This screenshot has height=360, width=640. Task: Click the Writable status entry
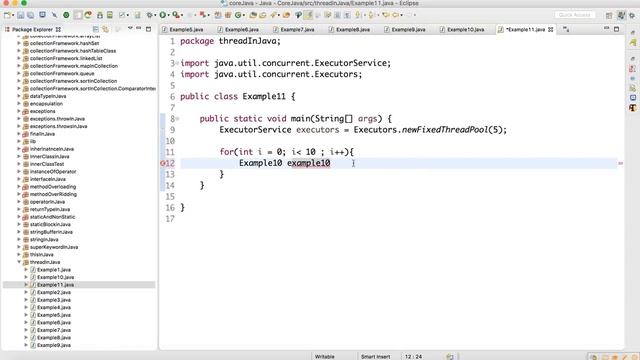(324, 356)
